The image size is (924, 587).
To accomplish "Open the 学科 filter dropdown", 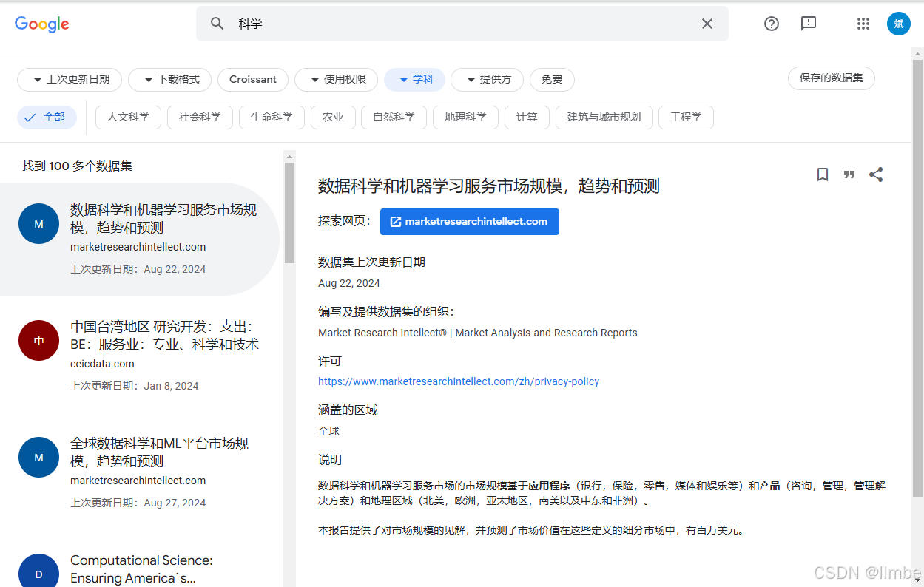I will (414, 80).
